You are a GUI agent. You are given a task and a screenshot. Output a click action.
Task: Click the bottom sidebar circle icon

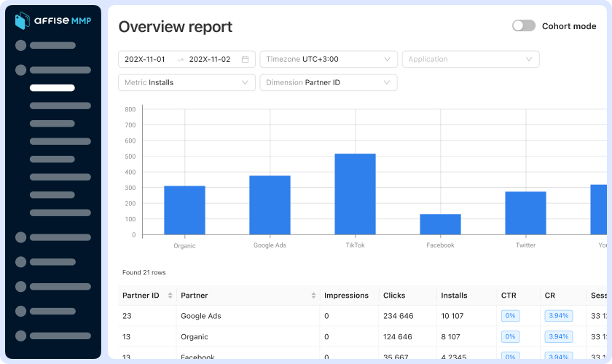[x=20, y=336]
